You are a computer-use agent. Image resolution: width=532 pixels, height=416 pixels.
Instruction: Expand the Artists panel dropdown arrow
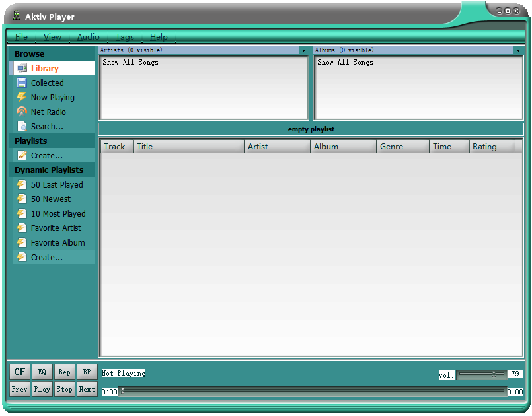(303, 50)
